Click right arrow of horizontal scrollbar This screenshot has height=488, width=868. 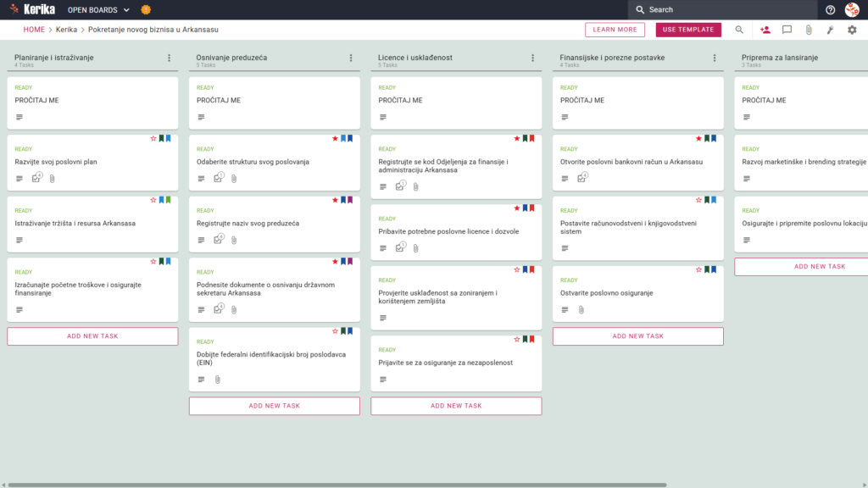click(864, 485)
